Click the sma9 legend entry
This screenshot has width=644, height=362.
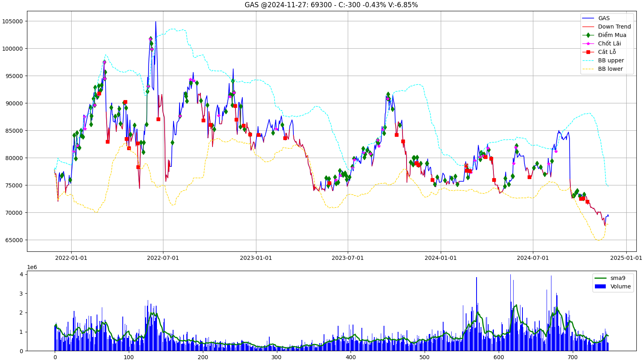pyautogui.click(x=610, y=278)
